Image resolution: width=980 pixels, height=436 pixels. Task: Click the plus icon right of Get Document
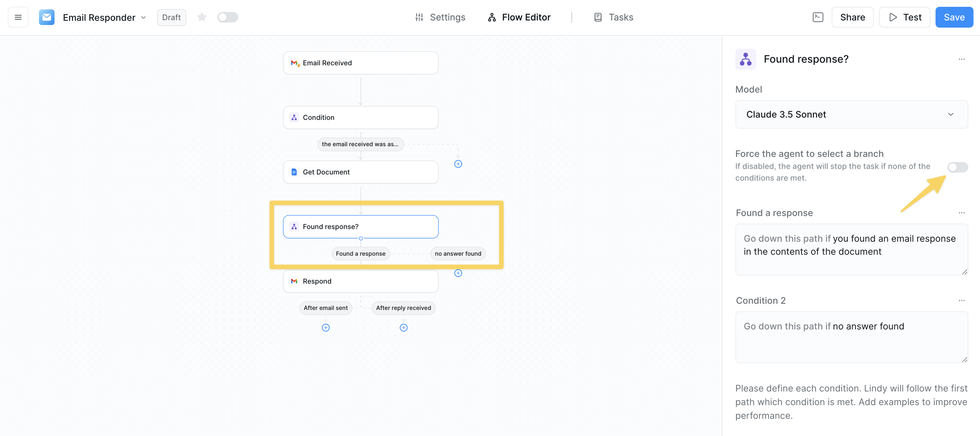pyautogui.click(x=458, y=164)
